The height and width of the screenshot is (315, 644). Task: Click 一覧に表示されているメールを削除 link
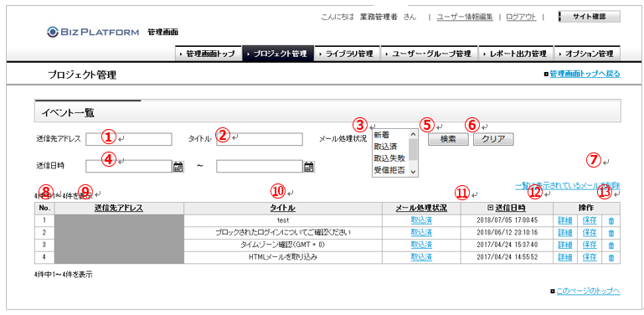(568, 186)
